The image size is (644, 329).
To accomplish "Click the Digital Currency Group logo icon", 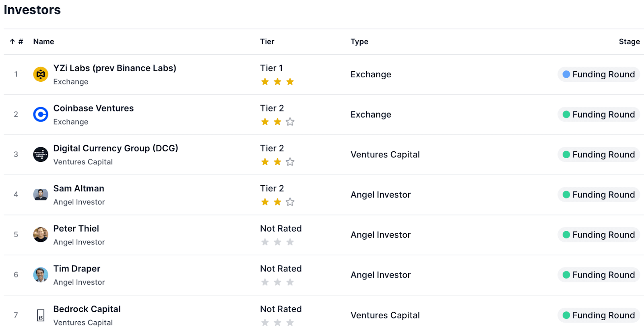I will [41, 154].
